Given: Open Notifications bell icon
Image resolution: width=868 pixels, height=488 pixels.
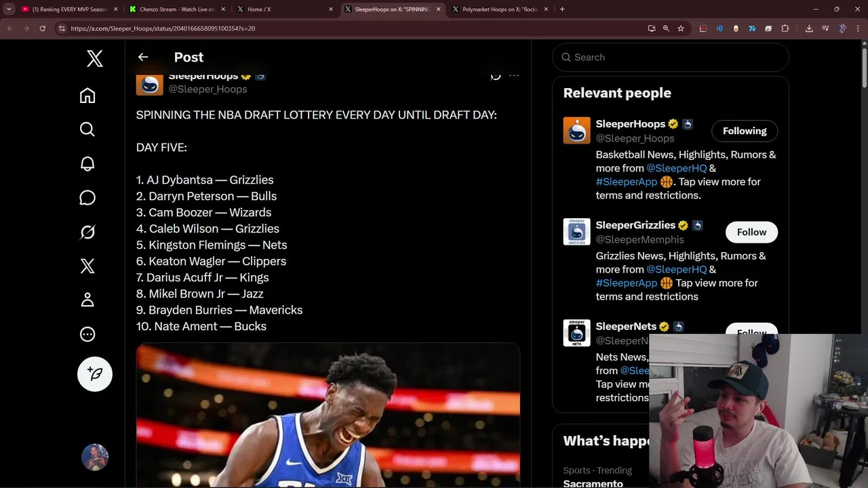Looking at the screenshot, I should point(87,163).
